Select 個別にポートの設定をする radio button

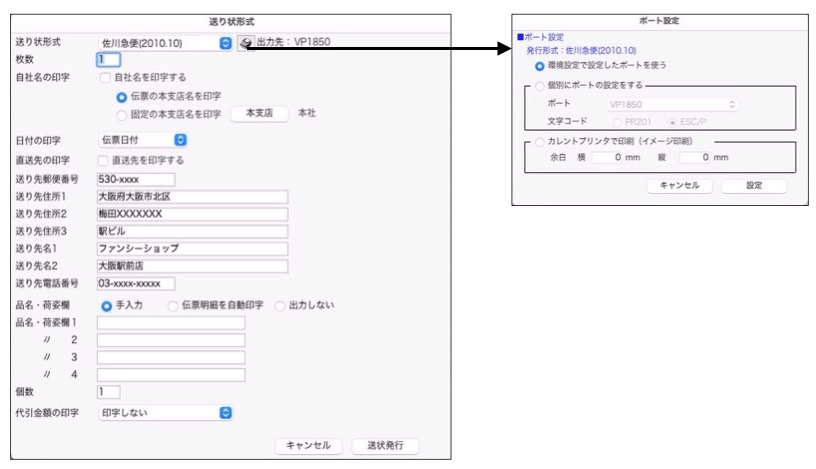pyautogui.click(x=541, y=86)
